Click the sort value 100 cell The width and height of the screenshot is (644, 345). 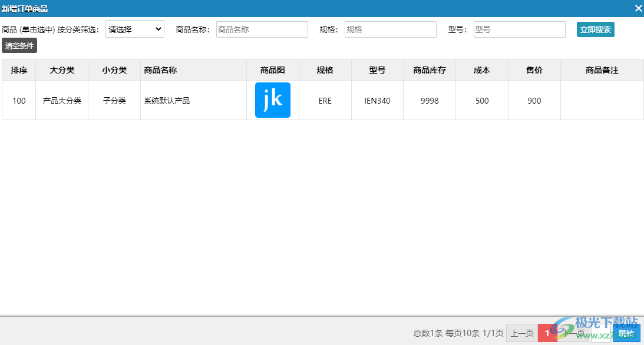point(19,101)
